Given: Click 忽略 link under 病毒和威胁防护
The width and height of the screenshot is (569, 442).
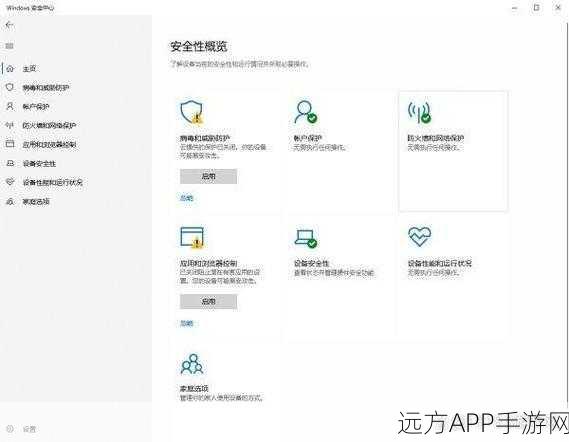Looking at the screenshot, I should coord(187,198).
